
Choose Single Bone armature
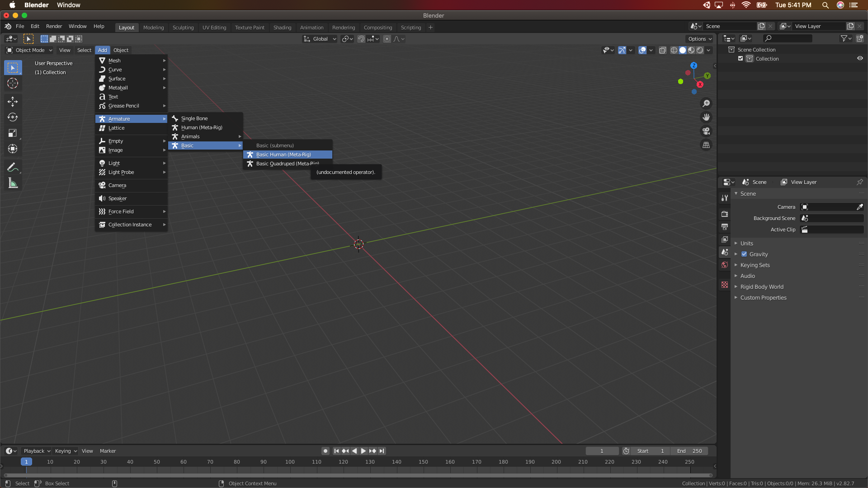[206, 118]
